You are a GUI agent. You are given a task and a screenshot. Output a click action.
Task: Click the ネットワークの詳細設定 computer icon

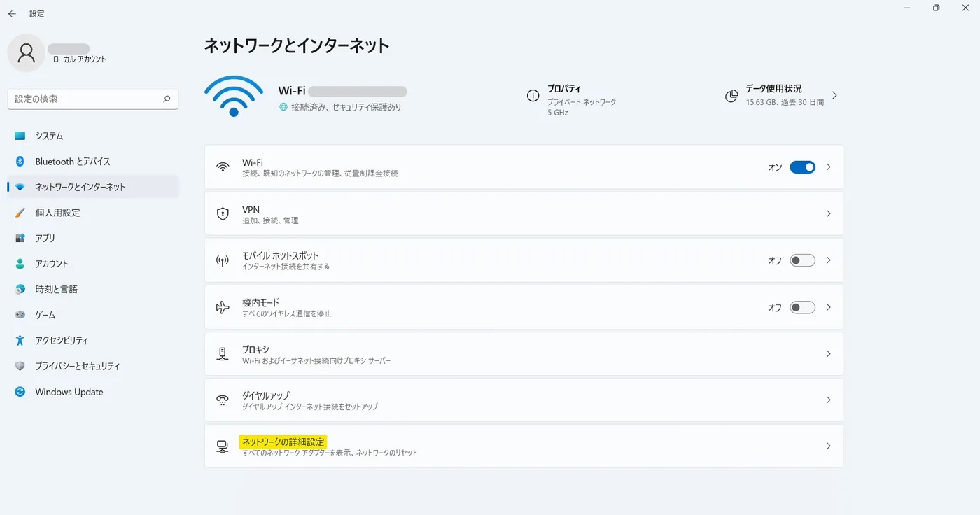coord(223,446)
